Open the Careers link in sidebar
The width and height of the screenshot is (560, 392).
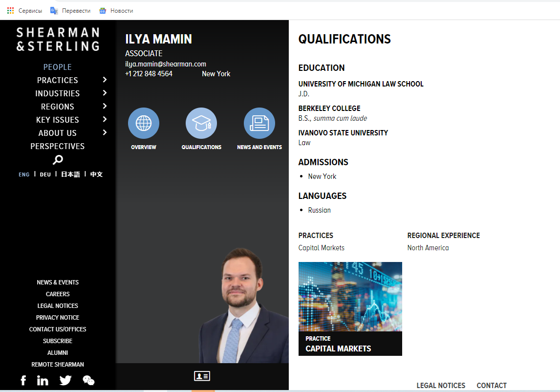(58, 294)
